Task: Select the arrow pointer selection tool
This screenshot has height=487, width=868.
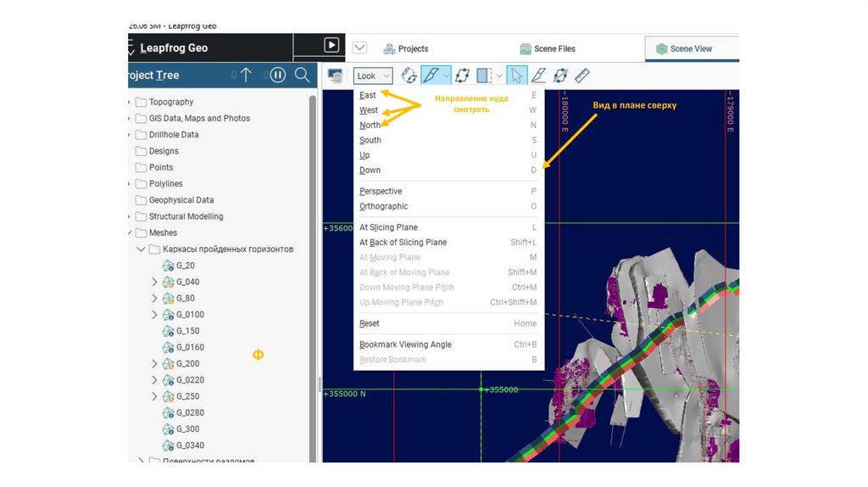Action: coord(517,76)
